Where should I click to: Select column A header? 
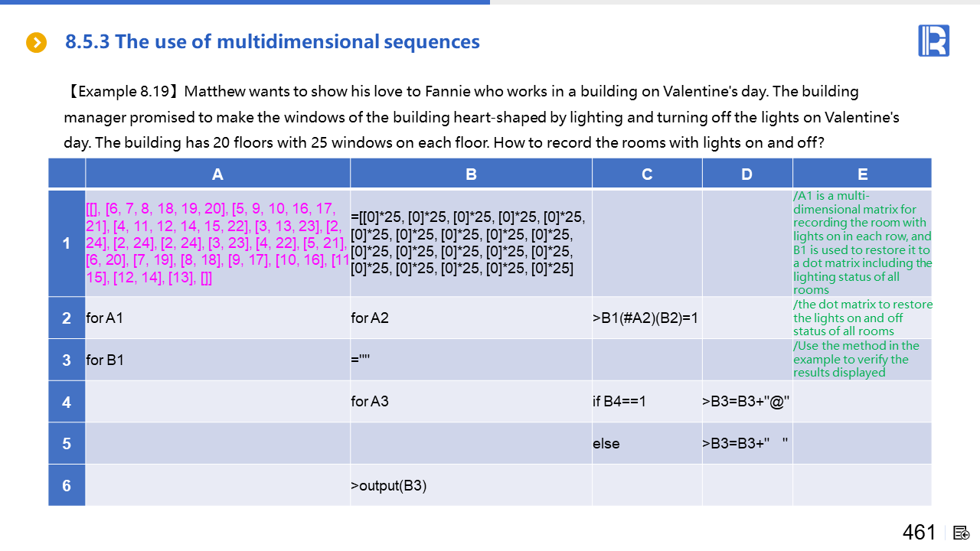tap(217, 174)
